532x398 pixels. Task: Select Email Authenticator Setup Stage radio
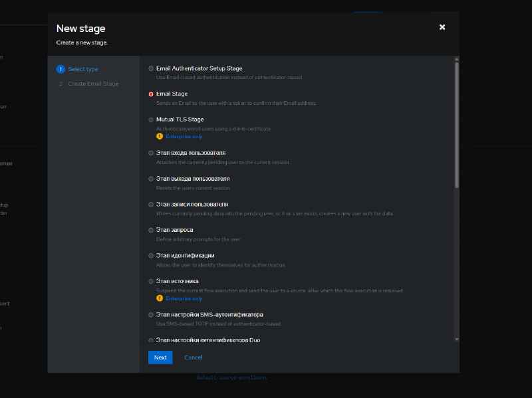[151, 68]
